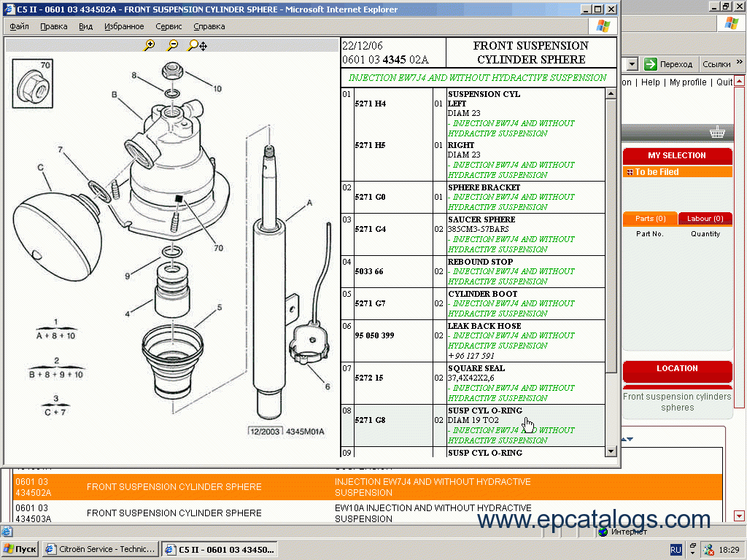Viewport: 747px width, 560px height.
Task: Click background page scrollbar up arrow
Action: click(x=740, y=81)
